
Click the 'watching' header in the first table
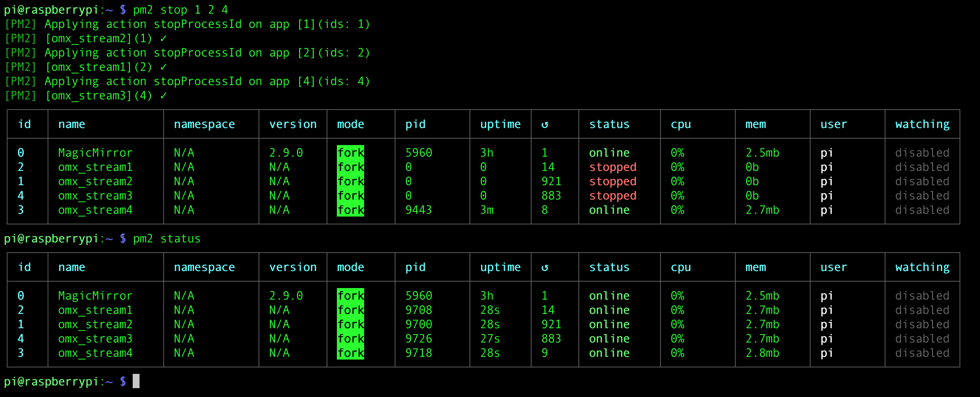tap(922, 125)
